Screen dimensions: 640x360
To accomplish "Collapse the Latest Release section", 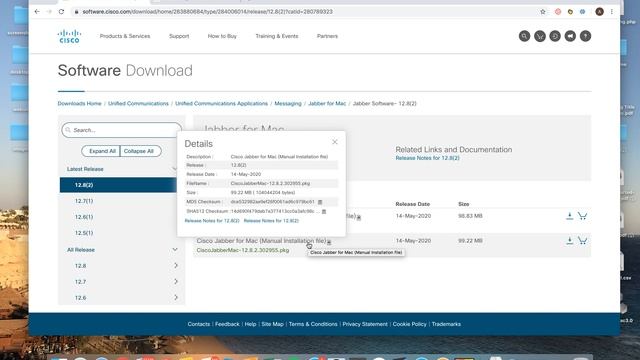I will pos(174,169).
